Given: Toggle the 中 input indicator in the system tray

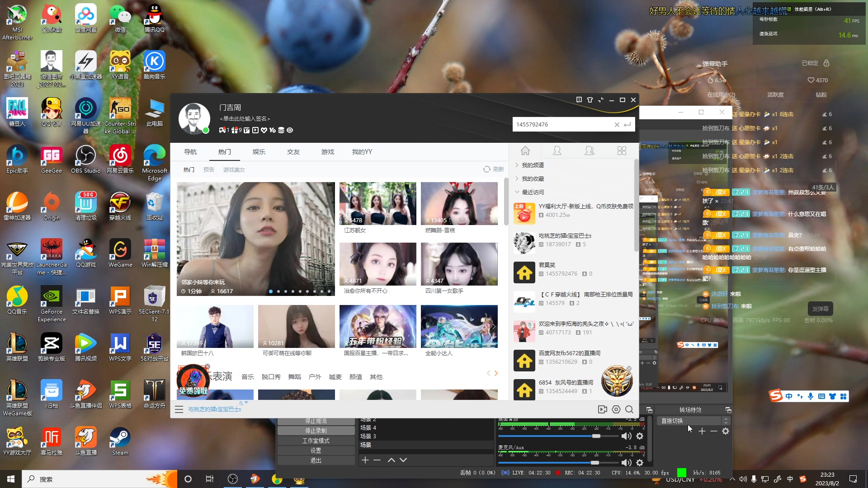Looking at the screenshot, I should (790, 479).
